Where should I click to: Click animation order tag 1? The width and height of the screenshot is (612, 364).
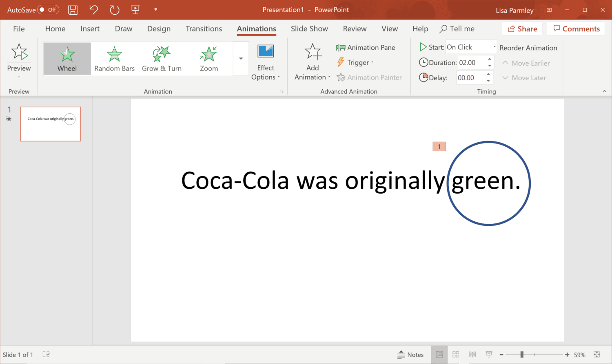tap(439, 146)
